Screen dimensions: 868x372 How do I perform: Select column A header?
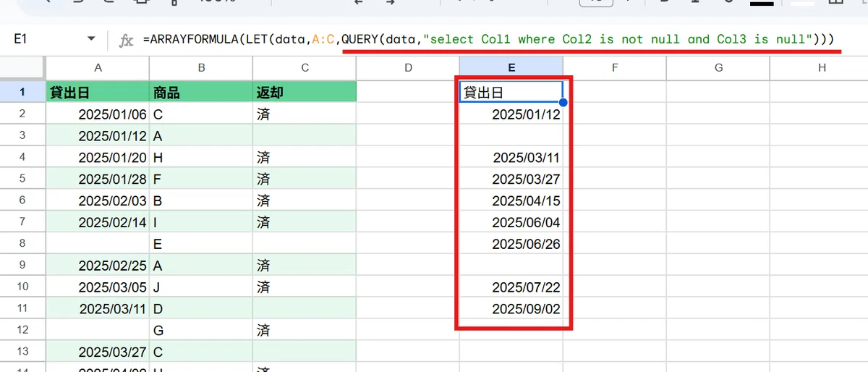pyautogui.click(x=98, y=68)
